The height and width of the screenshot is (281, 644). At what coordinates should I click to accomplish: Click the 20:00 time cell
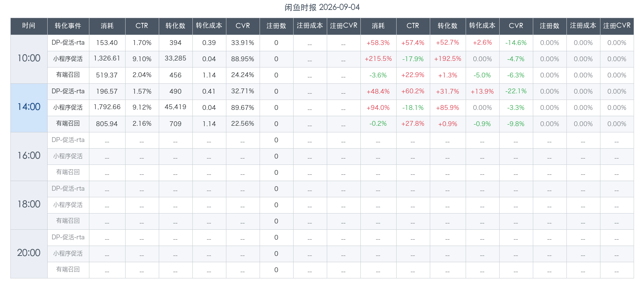[29, 253]
